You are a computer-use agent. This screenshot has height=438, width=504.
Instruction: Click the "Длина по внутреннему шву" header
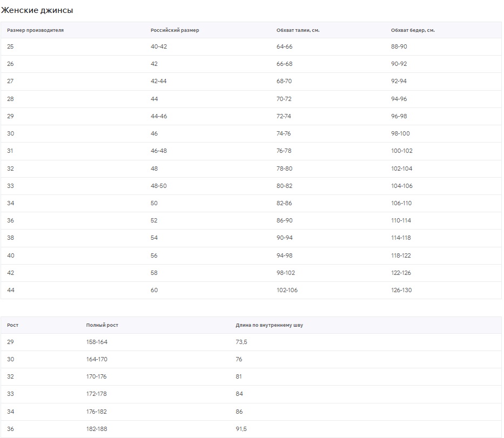pyautogui.click(x=270, y=325)
